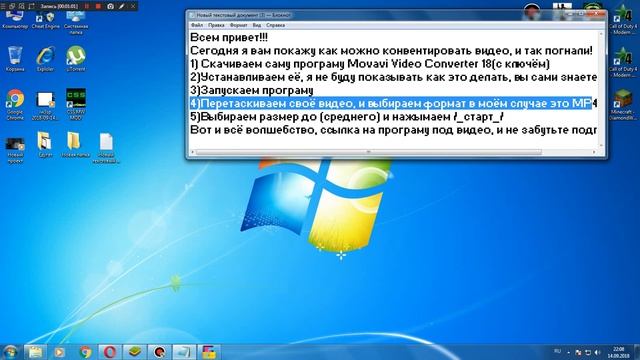The width and height of the screenshot is (640, 360).
Task: Open the Компьютер desktop icon
Action: 15,19
